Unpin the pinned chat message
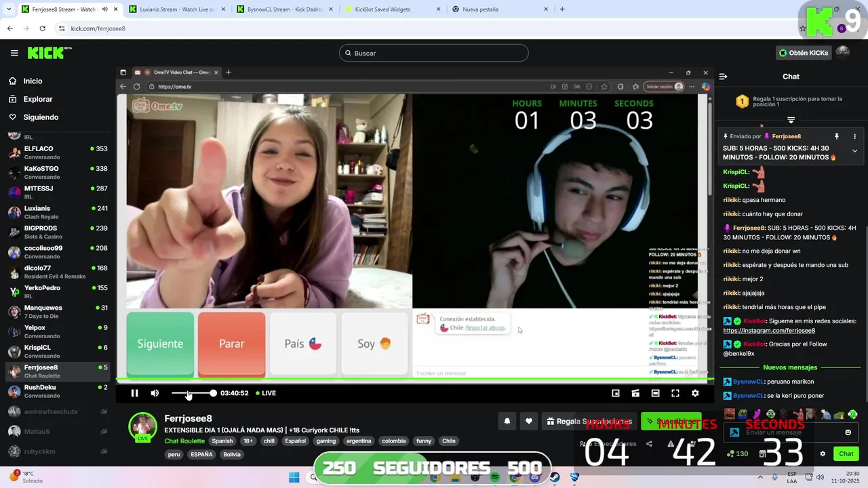This screenshot has height=488, width=868. [x=837, y=136]
